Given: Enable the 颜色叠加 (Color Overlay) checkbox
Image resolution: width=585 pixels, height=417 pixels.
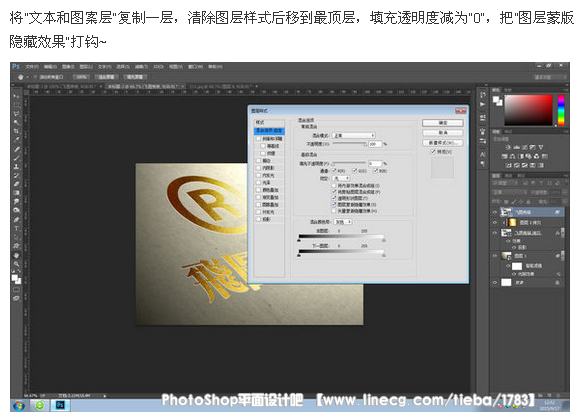Looking at the screenshot, I should (258, 190).
